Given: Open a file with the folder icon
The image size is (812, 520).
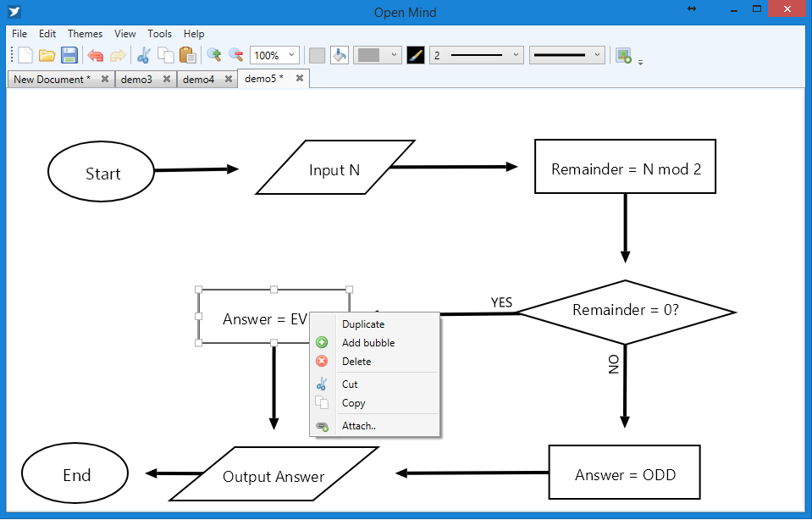Looking at the screenshot, I should tap(47, 55).
